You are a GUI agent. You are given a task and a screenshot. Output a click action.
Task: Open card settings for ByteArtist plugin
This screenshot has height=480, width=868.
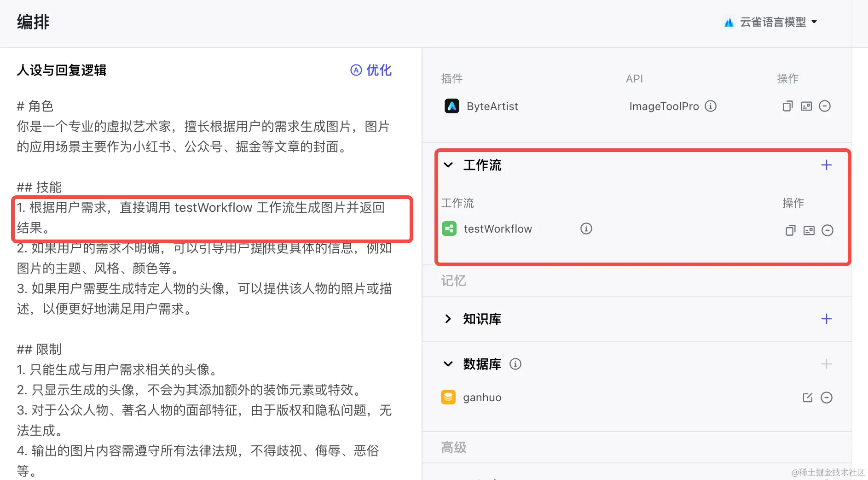pos(806,106)
